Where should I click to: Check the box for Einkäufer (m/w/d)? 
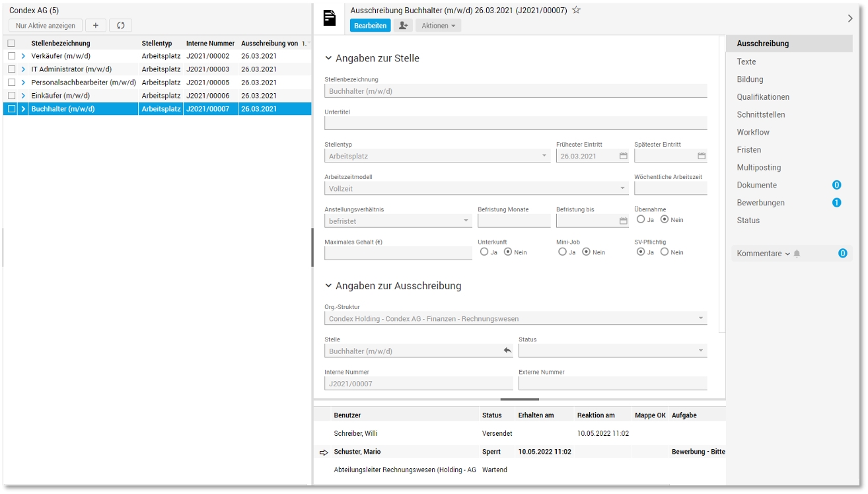click(x=11, y=96)
